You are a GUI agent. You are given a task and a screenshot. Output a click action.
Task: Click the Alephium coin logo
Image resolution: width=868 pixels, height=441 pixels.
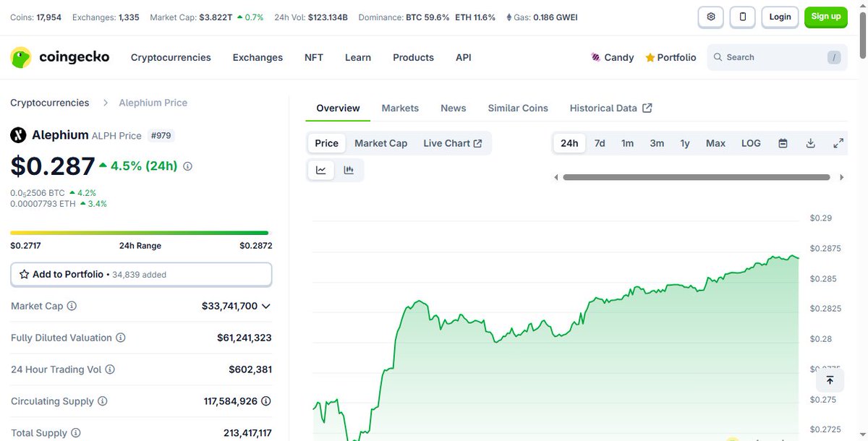(x=18, y=135)
